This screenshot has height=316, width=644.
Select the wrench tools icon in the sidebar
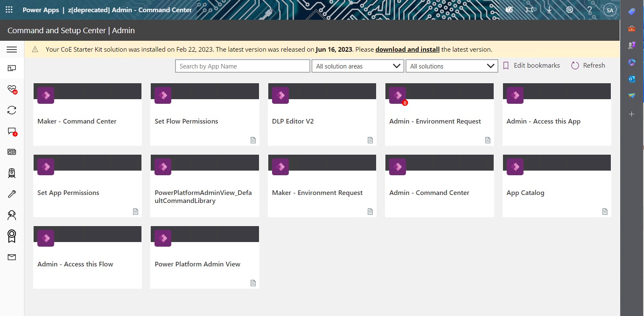12,194
